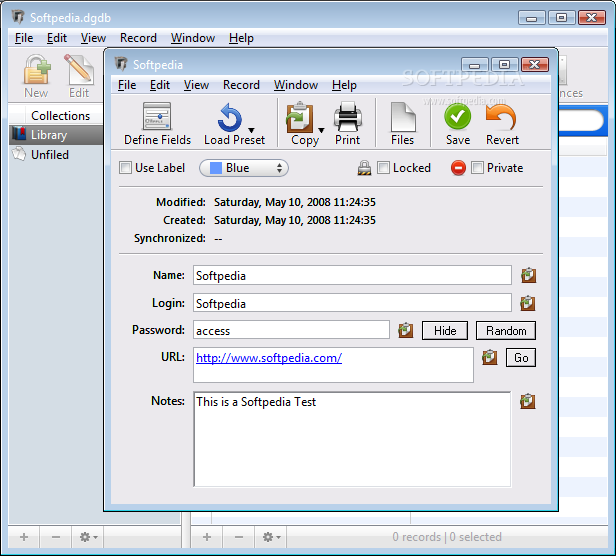Copy the Login field to the clipboard
This screenshot has width=616, height=556.
(528, 303)
